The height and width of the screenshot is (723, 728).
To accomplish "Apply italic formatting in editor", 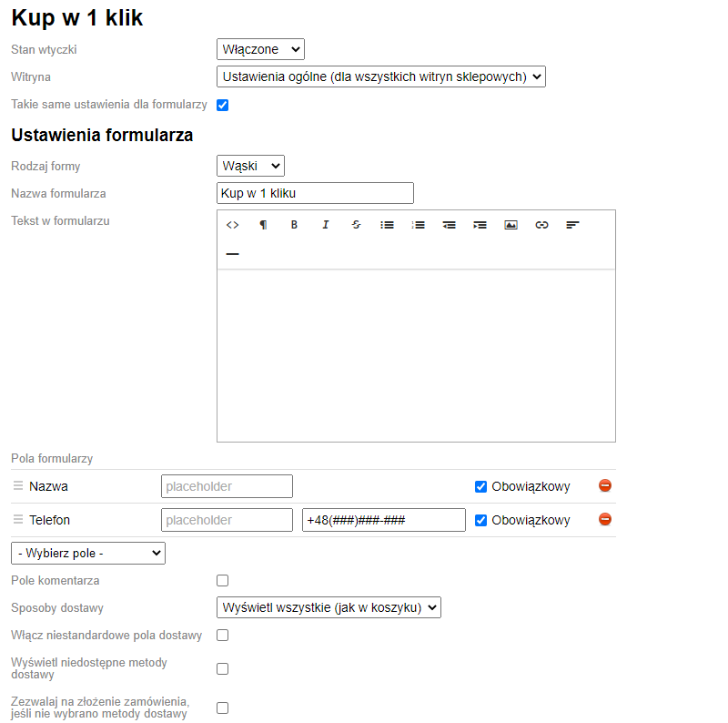I will point(325,225).
